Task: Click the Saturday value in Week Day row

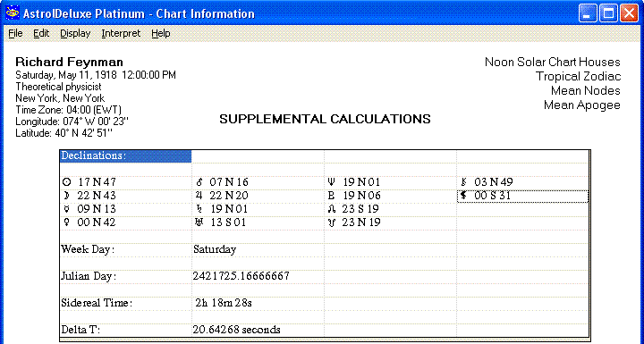Action: [x=215, y=249]
